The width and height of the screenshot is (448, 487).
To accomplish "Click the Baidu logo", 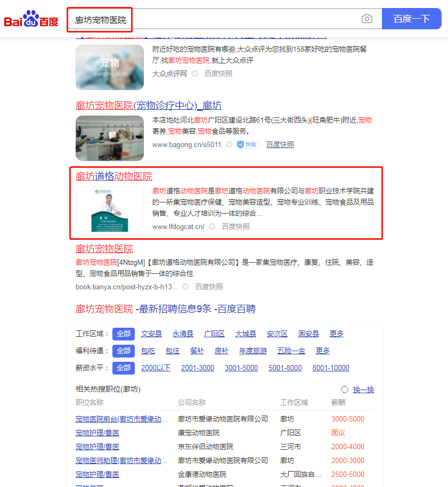I will pyautogui.click(x=31, y=19).
